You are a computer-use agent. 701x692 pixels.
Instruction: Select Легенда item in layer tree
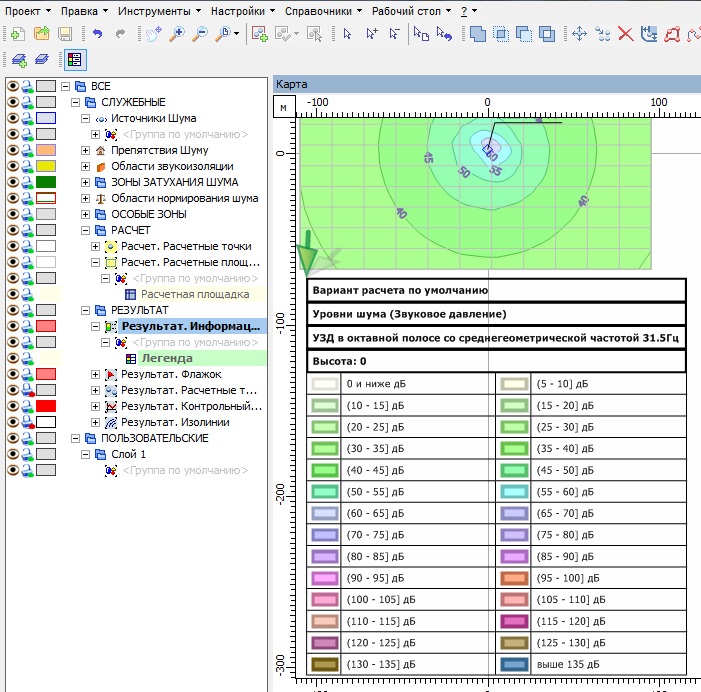(x=167, y=358)
